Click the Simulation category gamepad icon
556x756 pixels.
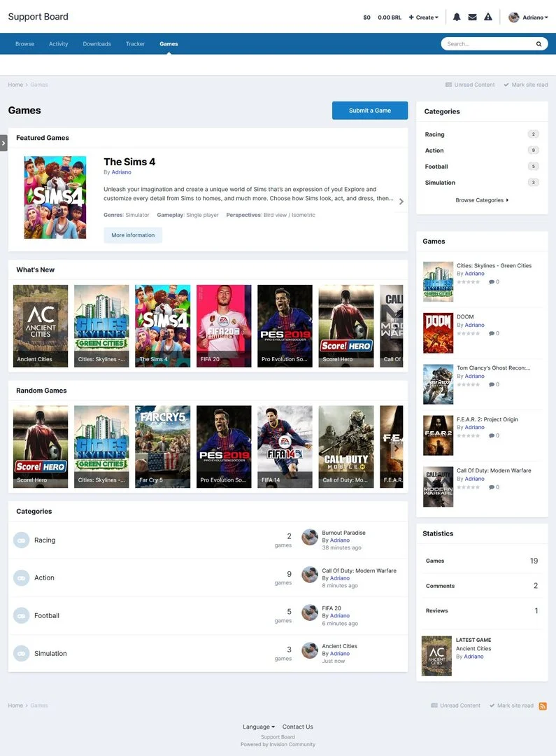click(x=21, y=654)
